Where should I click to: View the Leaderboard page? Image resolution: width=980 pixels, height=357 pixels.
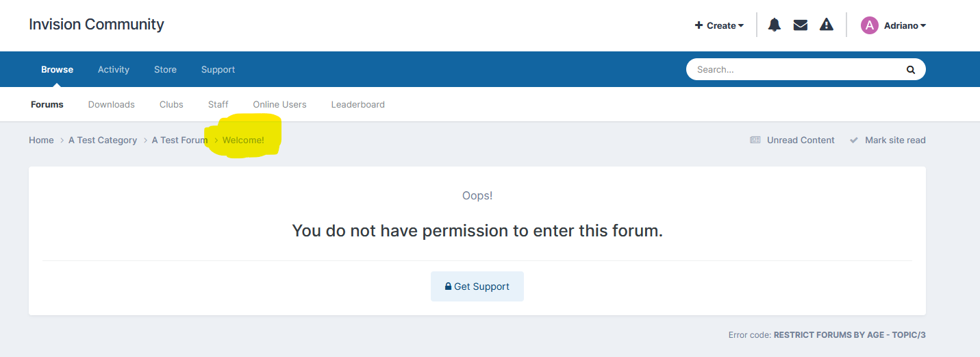pyautogui.click(x=357, y=104)
